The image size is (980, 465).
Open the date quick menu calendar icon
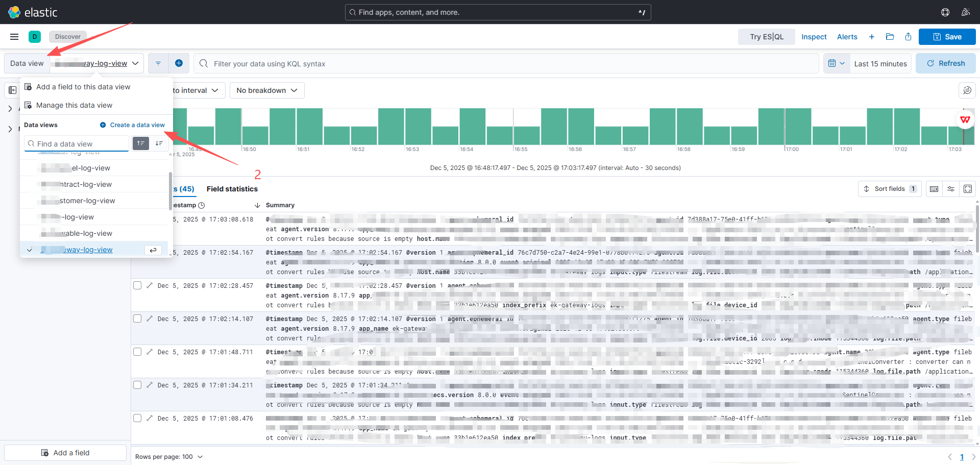pyautogui.click(x=836, y=63)
